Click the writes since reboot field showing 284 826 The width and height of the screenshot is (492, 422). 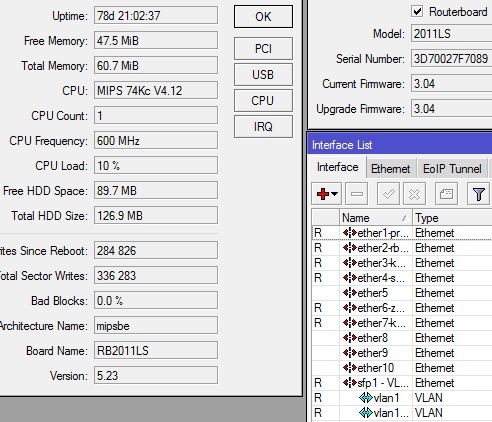pyautogui.click(x=156, y=250)
